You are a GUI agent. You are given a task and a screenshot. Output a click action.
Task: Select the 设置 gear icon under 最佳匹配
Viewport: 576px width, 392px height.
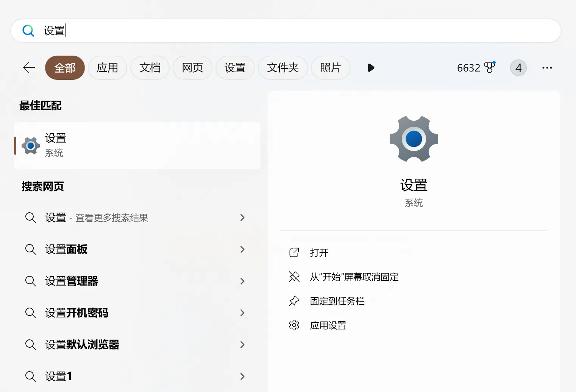click(x=30, y=146)
